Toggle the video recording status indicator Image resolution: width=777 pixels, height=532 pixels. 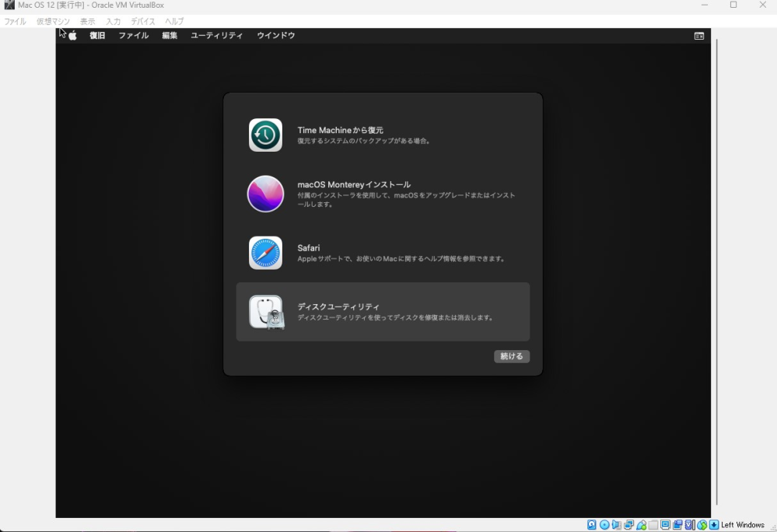678,525
